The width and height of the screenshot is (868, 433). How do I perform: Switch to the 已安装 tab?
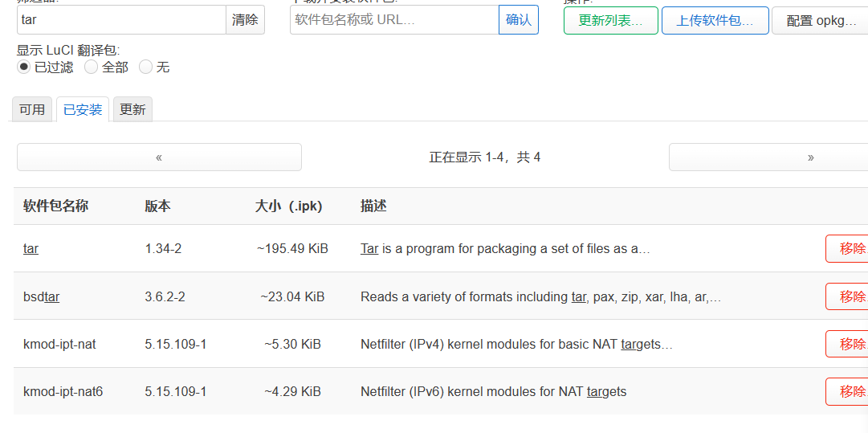coord(83,109)
